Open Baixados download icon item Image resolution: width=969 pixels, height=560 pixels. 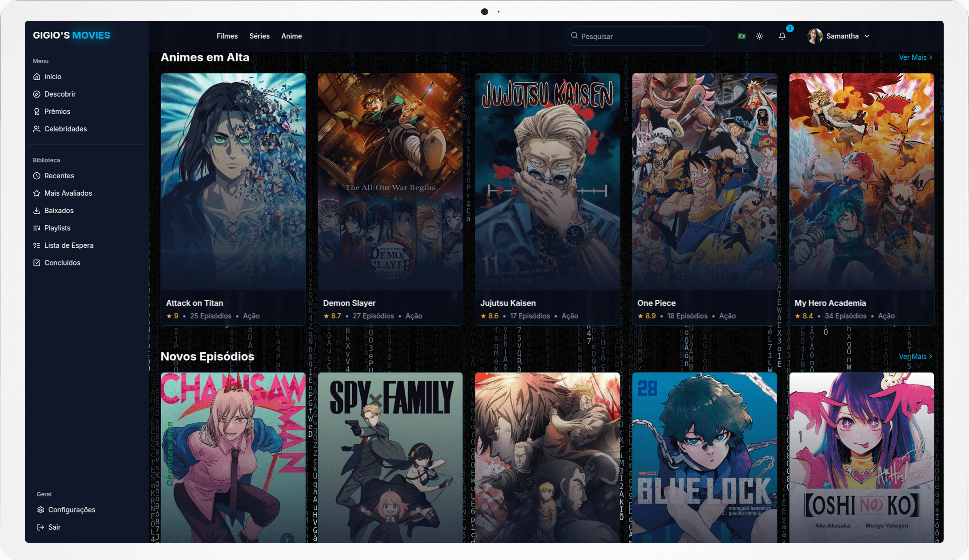point(37,211)
